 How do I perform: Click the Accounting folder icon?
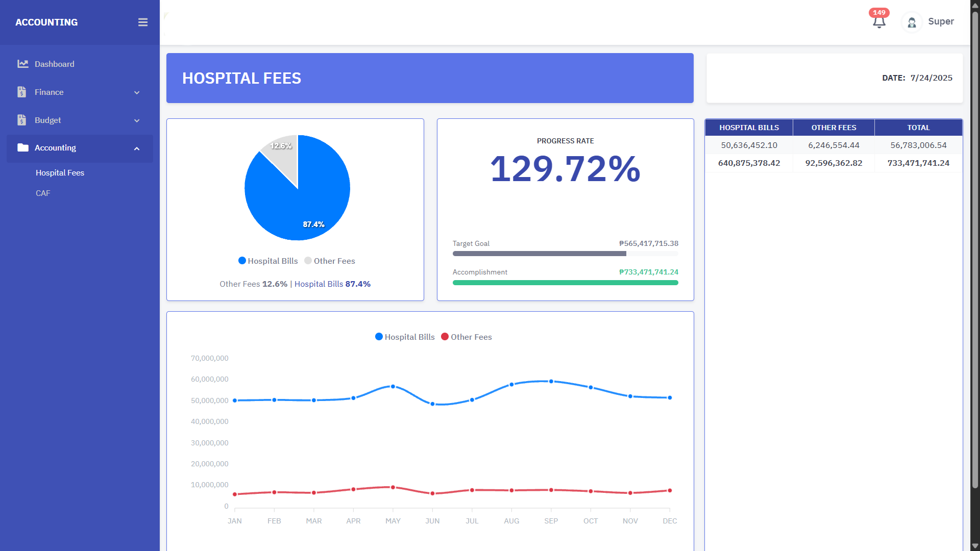tap(22, 148)
